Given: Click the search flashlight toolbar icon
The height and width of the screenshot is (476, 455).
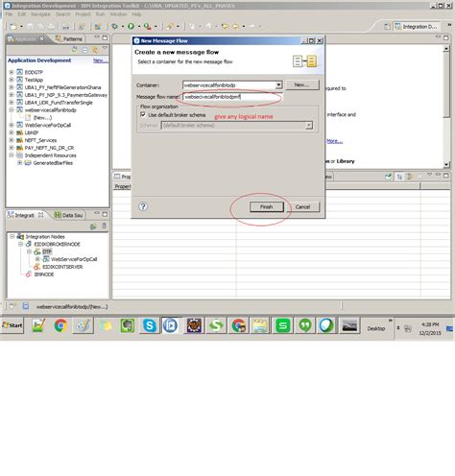Looking at the screenshot, I should coord(170,27).
